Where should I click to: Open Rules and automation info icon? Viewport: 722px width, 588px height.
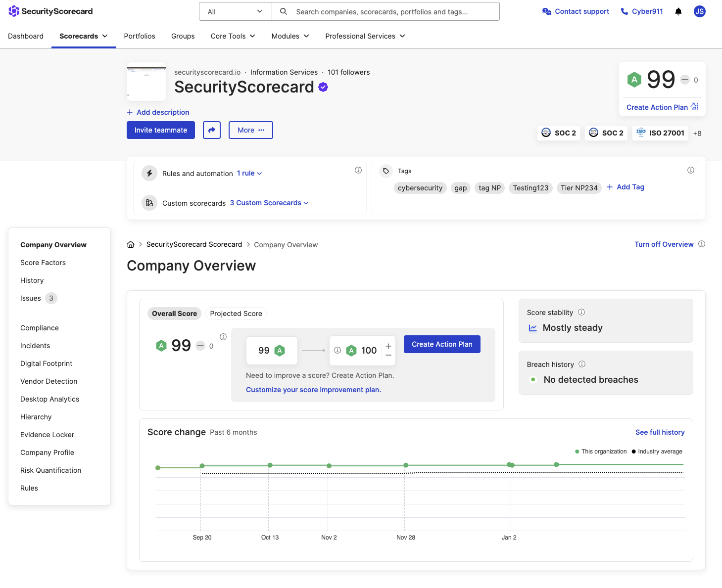click(x=358, y=170)
